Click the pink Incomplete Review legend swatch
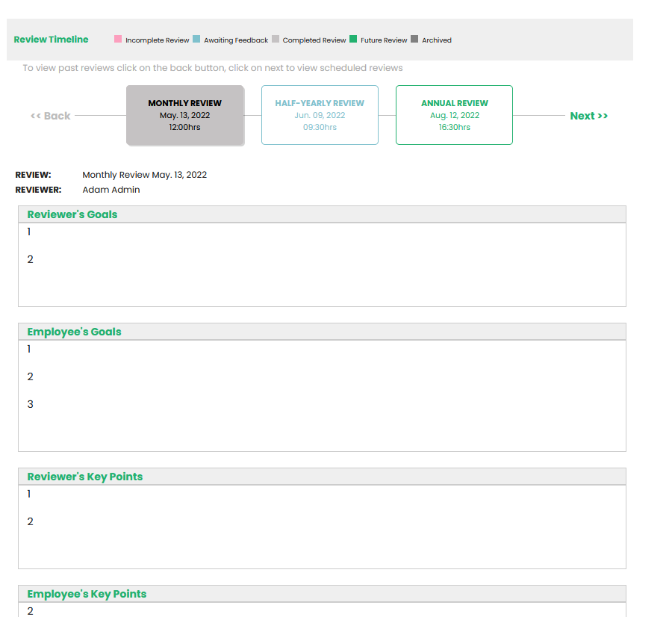The image size is (672, 617). pyautogui.click(x=118, y=39)
